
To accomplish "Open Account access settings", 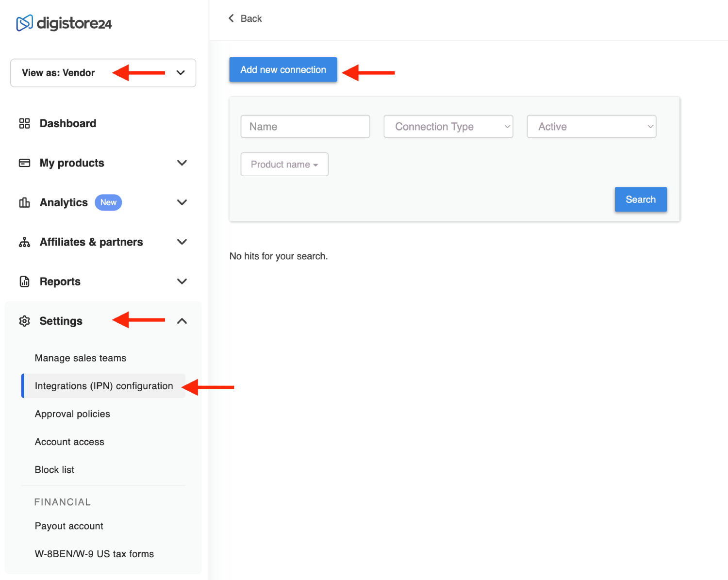I will coord(69,442).
